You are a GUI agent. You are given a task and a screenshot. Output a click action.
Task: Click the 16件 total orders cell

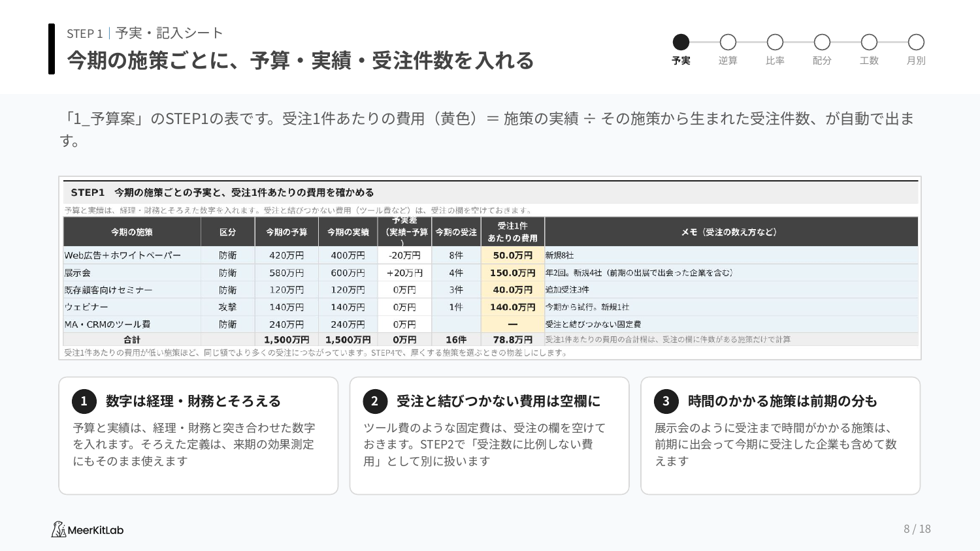tap(456, 339)
